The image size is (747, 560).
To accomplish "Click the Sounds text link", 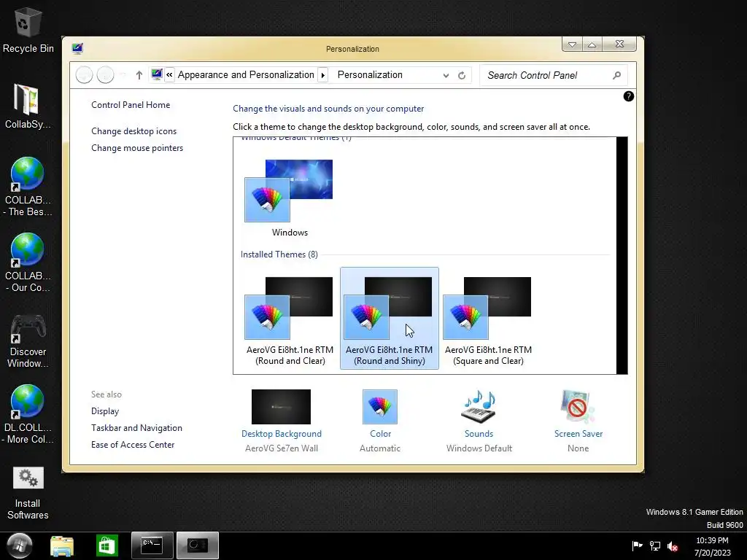I will [479, 434].
